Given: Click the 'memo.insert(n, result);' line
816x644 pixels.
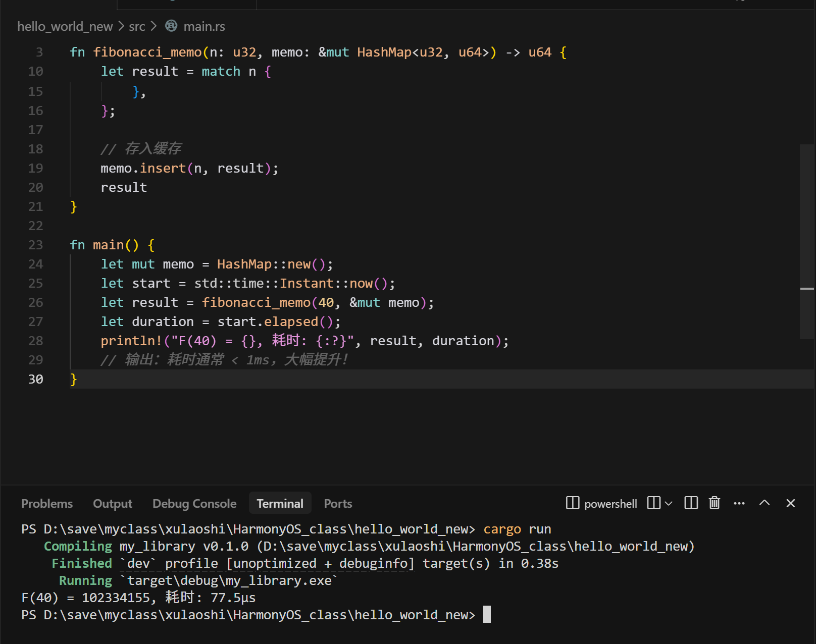Looking at the screenshot, I should point(189,168).
